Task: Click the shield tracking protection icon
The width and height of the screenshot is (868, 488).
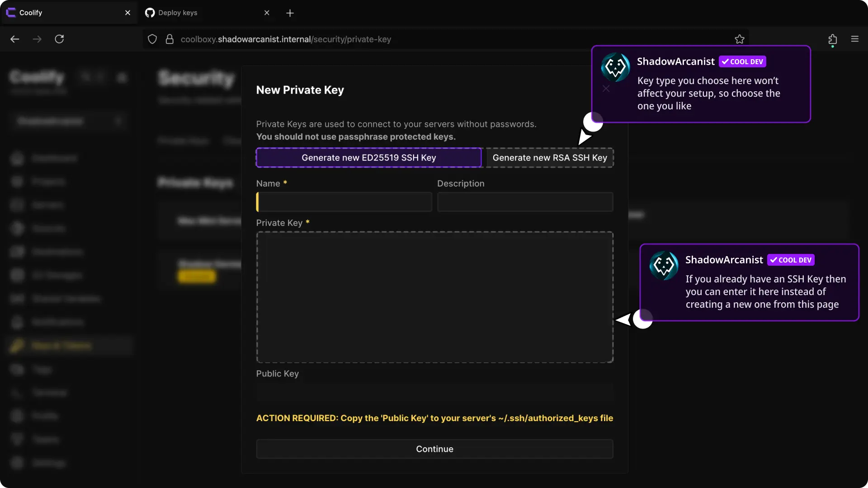Action: tap(152, 39)
